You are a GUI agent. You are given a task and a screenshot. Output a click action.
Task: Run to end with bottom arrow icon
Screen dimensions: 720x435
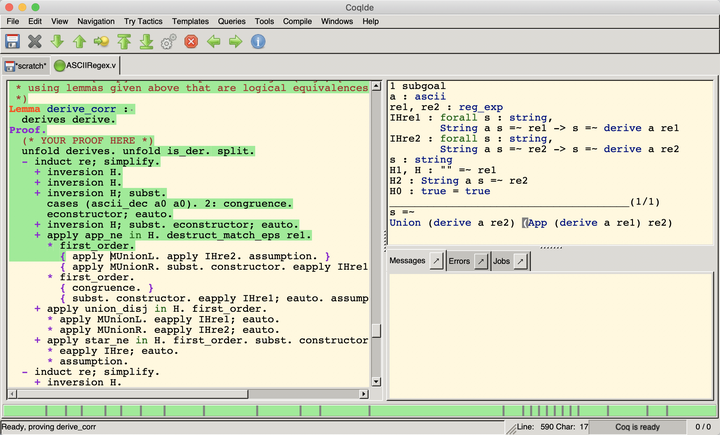pyautogui.click(x=146, y=42)
